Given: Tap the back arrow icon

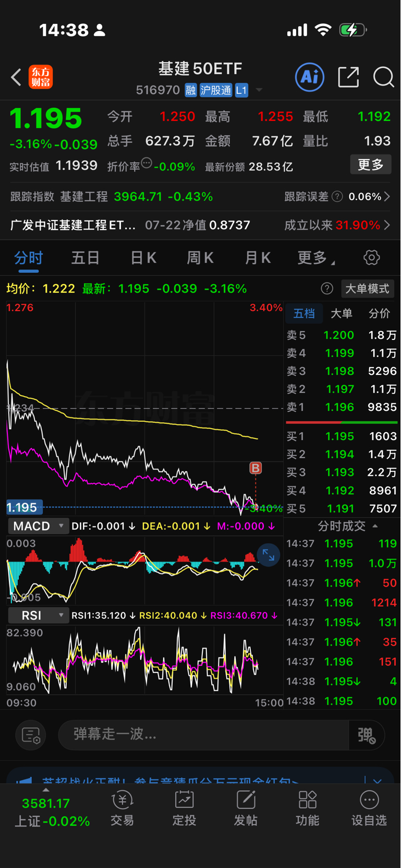Looking at the screenshot, I should point(16,77).
